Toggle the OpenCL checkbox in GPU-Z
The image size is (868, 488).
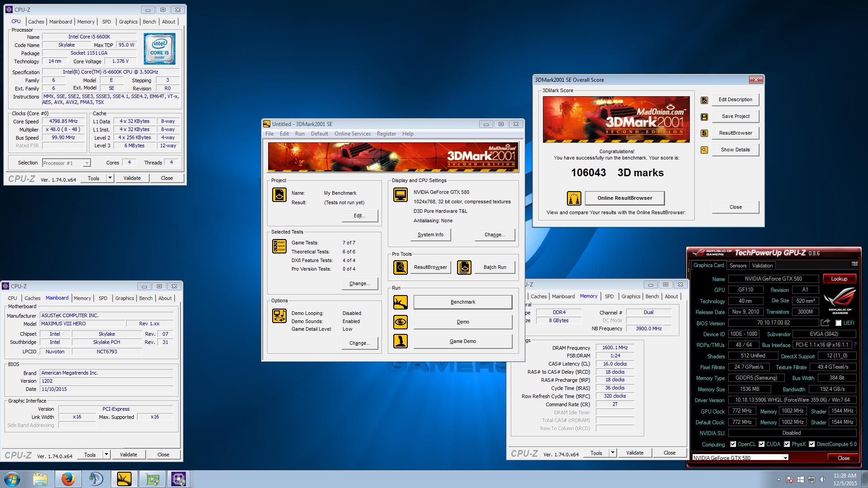(x=733, y=444)
